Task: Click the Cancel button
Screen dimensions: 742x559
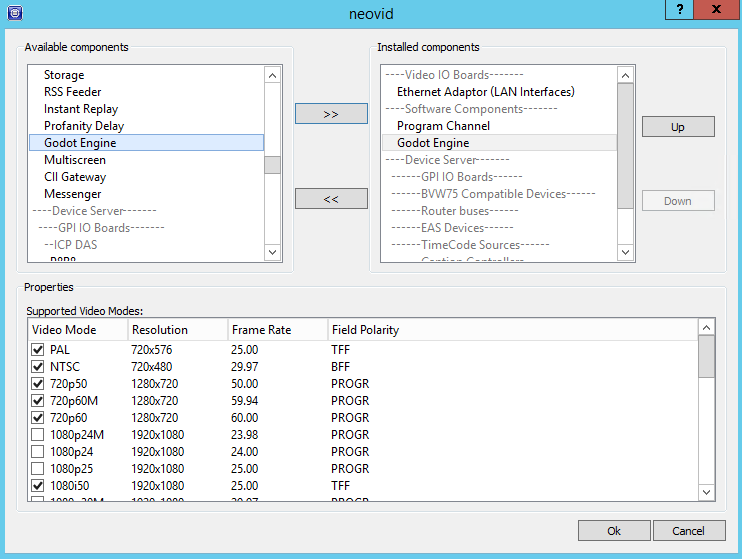Action: [689, 531]
